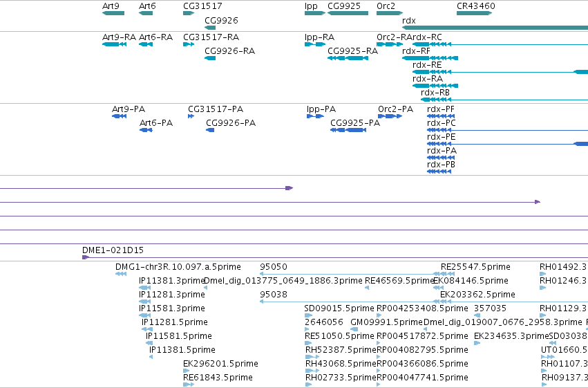Click the rdx-RC transcript
The image size is (588, 388).
click(x=500, y=44)
